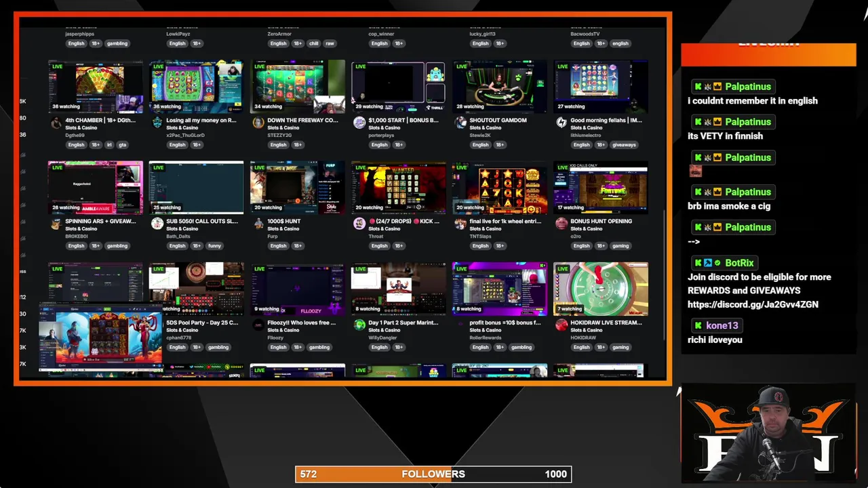
Task: Open 'SUB 5050! CALL OUTS' stream title
Action: pos(201,221)
